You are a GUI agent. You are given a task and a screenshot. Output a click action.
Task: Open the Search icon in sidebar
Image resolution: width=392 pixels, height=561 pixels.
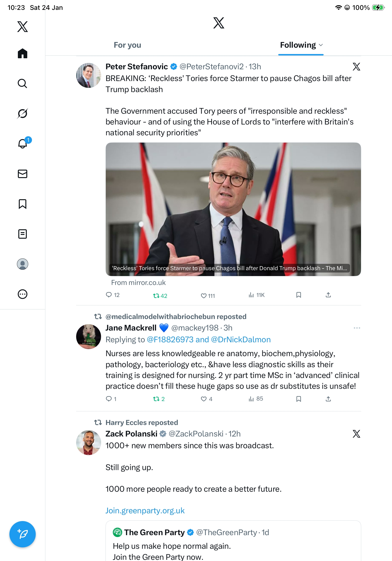click(x=22, y=84)
